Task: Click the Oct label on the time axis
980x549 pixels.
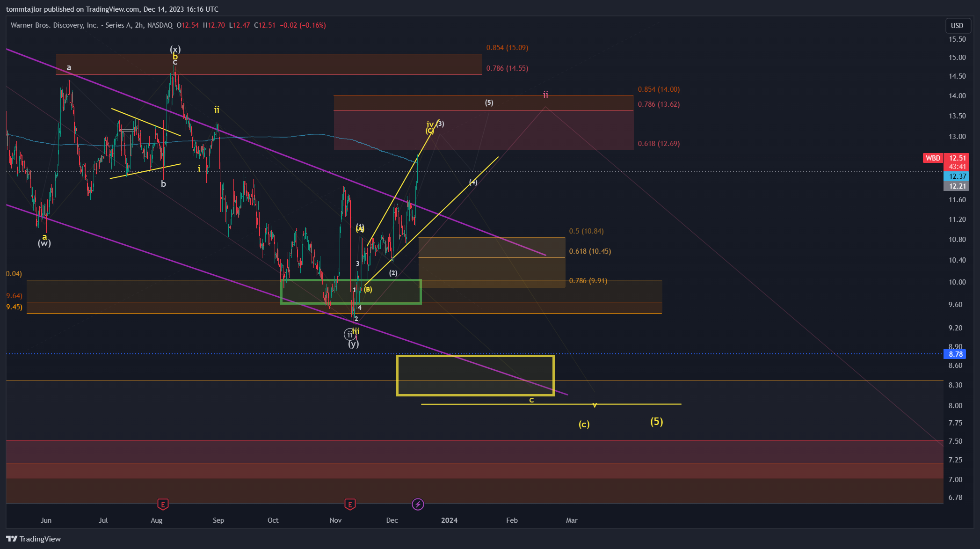Action: (x=273, y=520)
